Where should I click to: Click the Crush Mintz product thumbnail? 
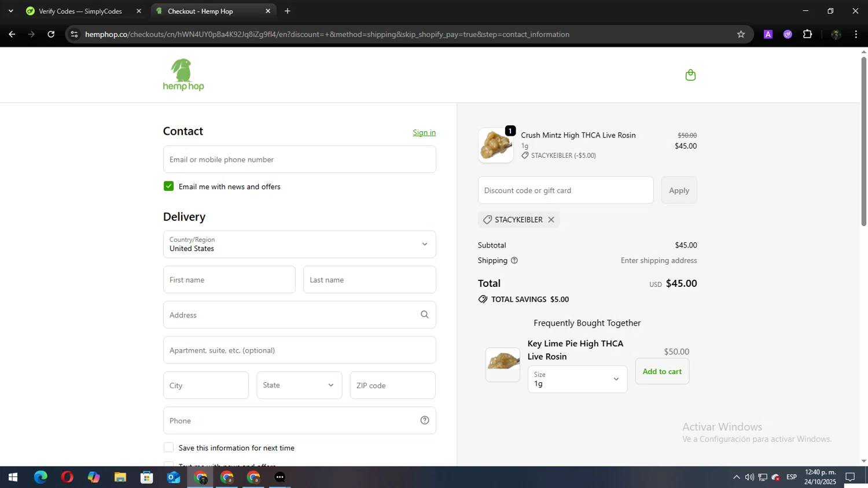496,145
